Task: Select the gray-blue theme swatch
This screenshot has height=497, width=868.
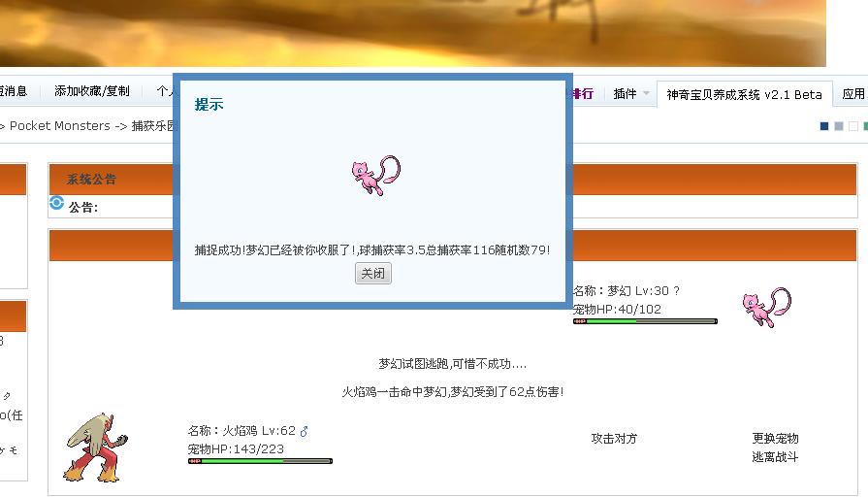Action: tap(839, 126)
